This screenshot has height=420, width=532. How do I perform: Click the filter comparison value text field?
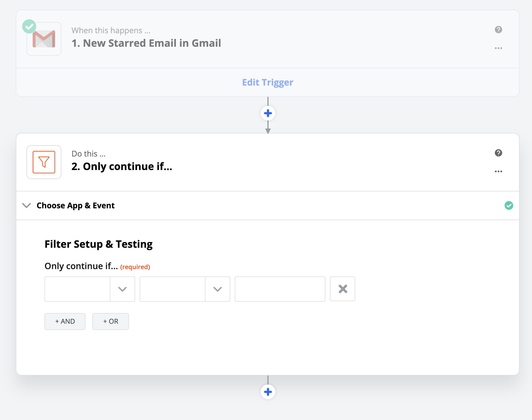[280, 289]
